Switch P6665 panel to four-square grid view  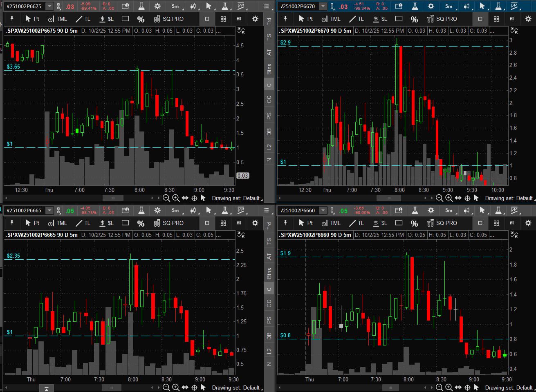(x=223, y=223)
